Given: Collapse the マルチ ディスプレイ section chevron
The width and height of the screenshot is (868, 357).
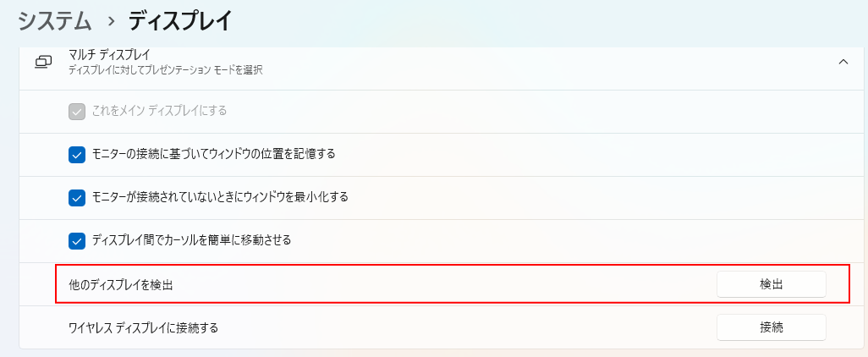Looking at the screenshot, I should 843,62.
